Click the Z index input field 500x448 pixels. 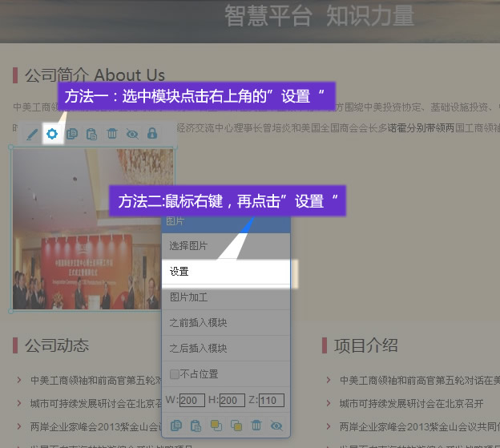271,400
